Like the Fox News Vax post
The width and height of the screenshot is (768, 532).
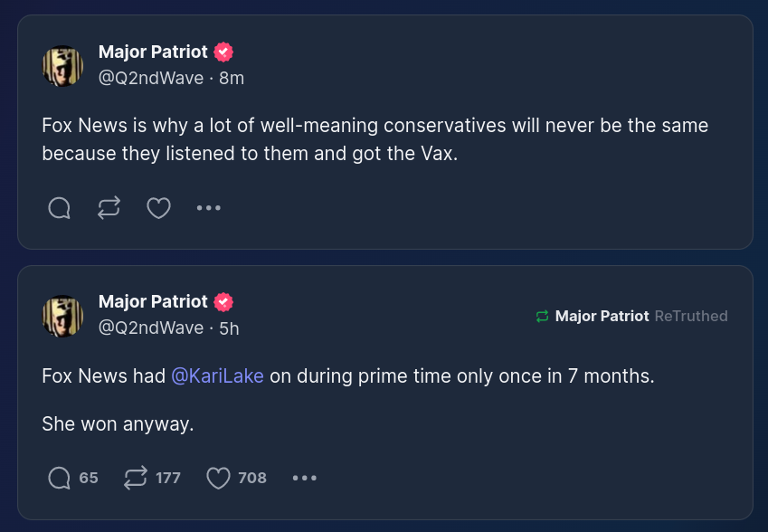coord(159,209)
